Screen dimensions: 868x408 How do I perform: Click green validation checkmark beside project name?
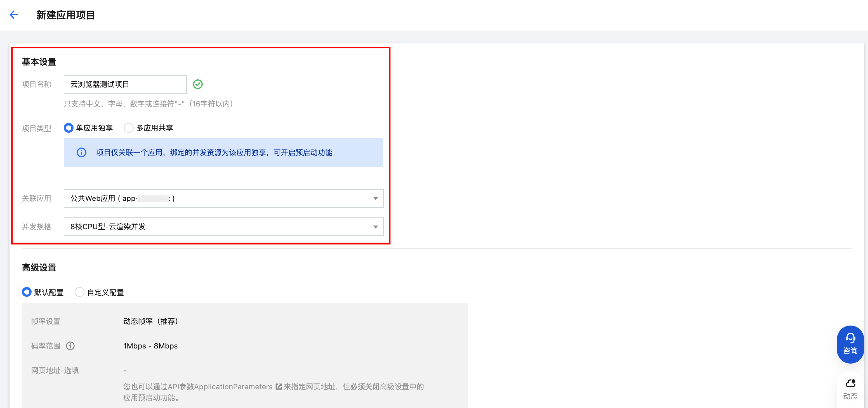point(198,84)
